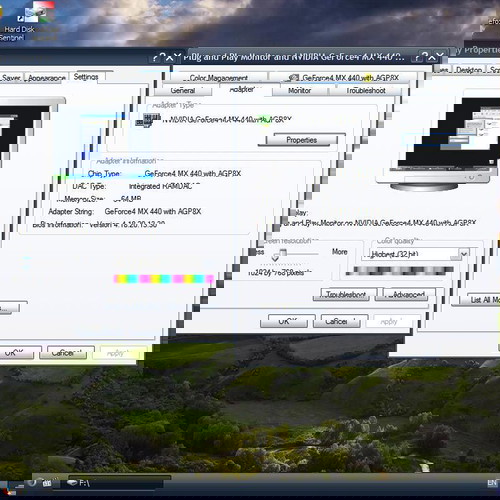Viewport: 500px width, 500px height.
Task: Open the Desktop tab in Display Properties
Action: click(x=469, y=70)
